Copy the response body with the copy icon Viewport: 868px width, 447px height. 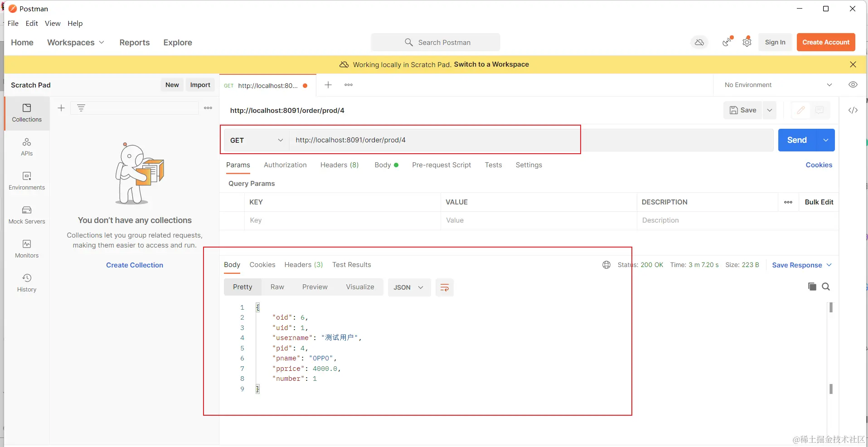click(812, 287)
